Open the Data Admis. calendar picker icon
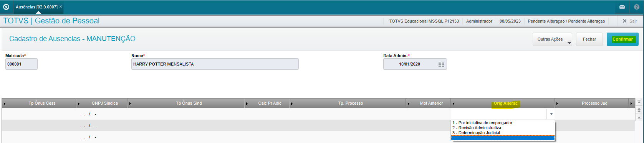Viewport: 644px width, 143px height. [x=441, y=64]
